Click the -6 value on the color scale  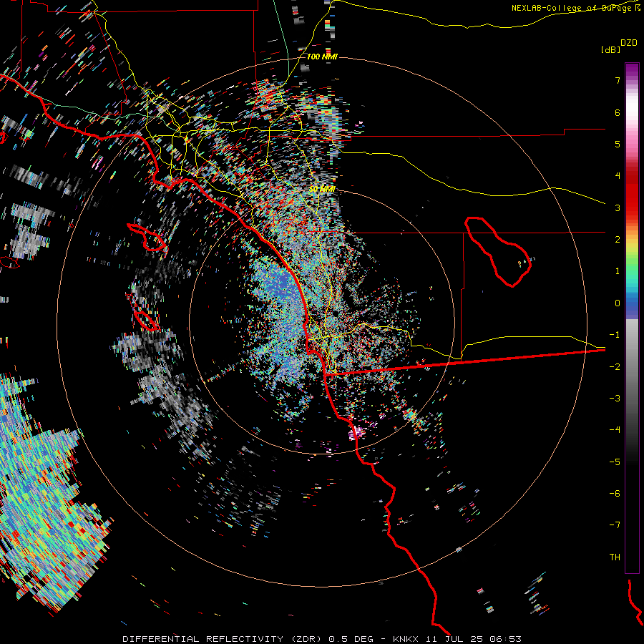[615, 494]
